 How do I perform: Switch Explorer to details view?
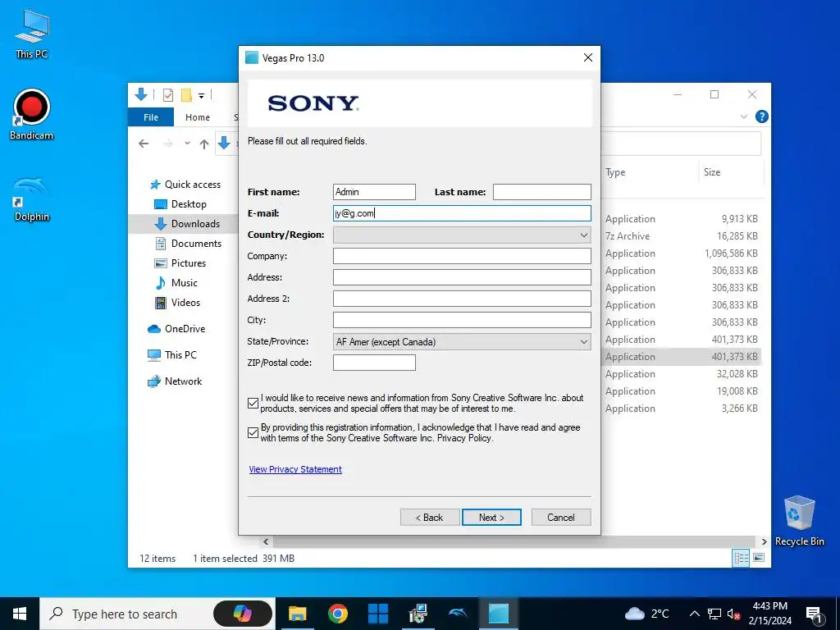[741, 558]
